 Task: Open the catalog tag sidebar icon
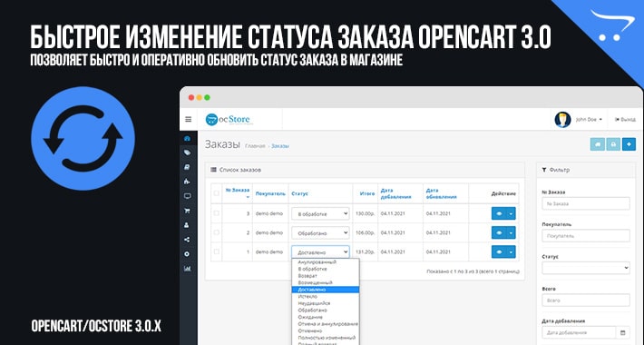pyautogui.click(x=187, y=153)
